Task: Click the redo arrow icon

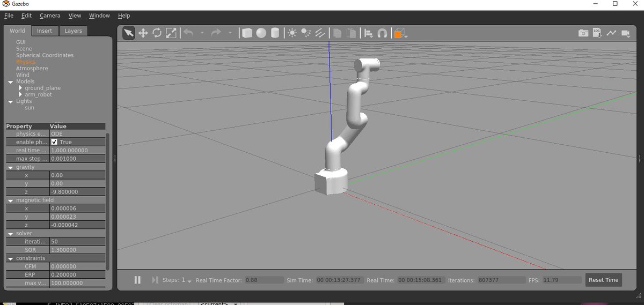Action: pyautogui.click(x=216, y=33)
